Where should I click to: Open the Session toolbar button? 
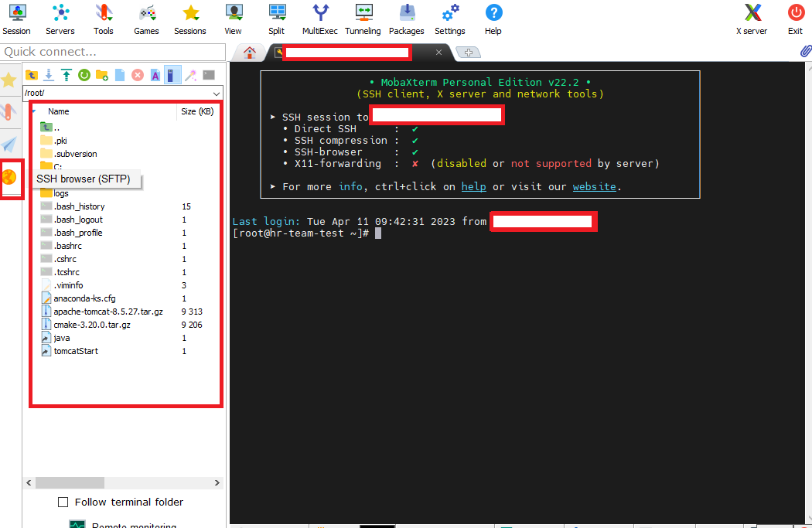16,19
